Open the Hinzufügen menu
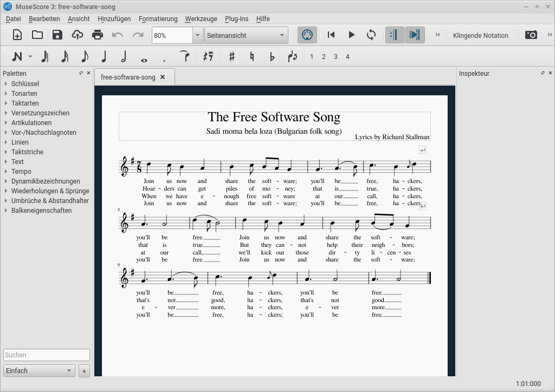Image resolution: width=555 pixels, height=392 pixels. point(114,19)
